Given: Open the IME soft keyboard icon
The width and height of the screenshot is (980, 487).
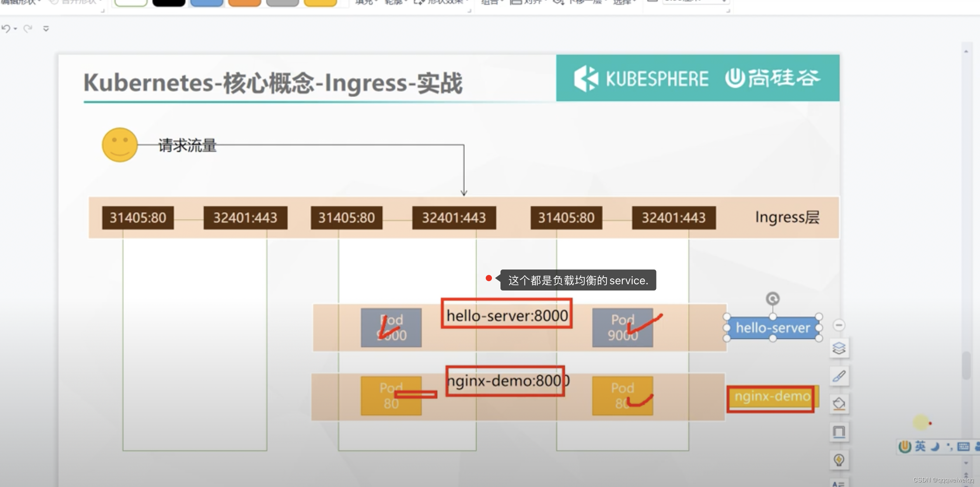Looking at the screenshot, I should 963,447.
